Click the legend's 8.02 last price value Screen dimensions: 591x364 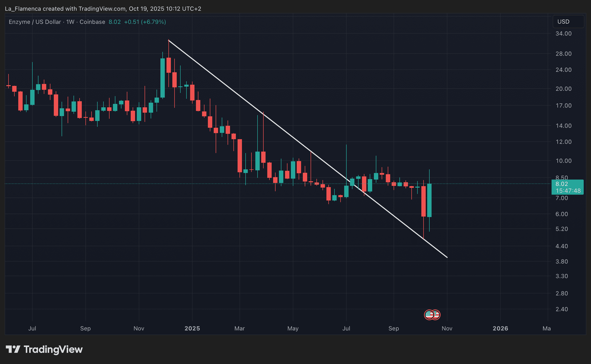[115, 22]
